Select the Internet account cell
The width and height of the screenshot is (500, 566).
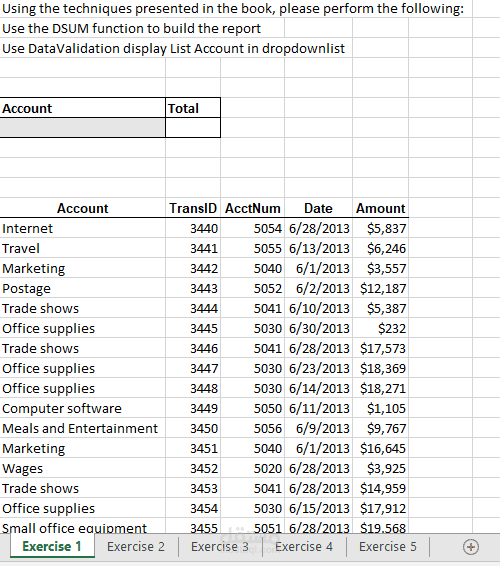tap(82, 228)
